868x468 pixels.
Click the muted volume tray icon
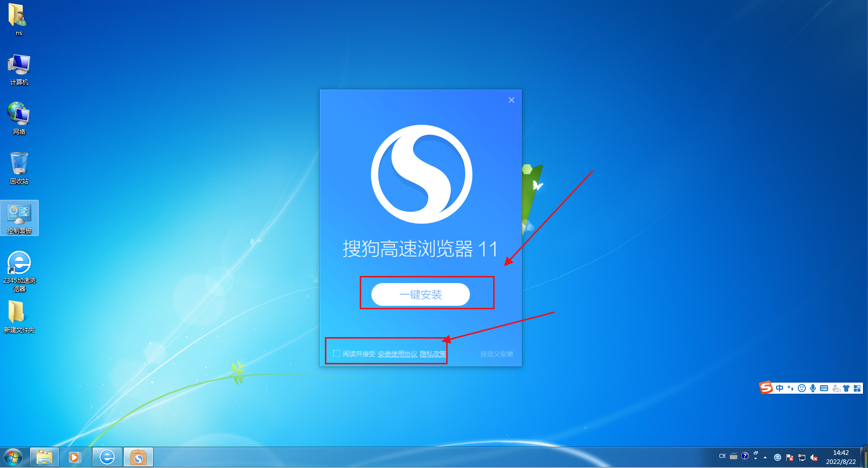coord(814,457)
